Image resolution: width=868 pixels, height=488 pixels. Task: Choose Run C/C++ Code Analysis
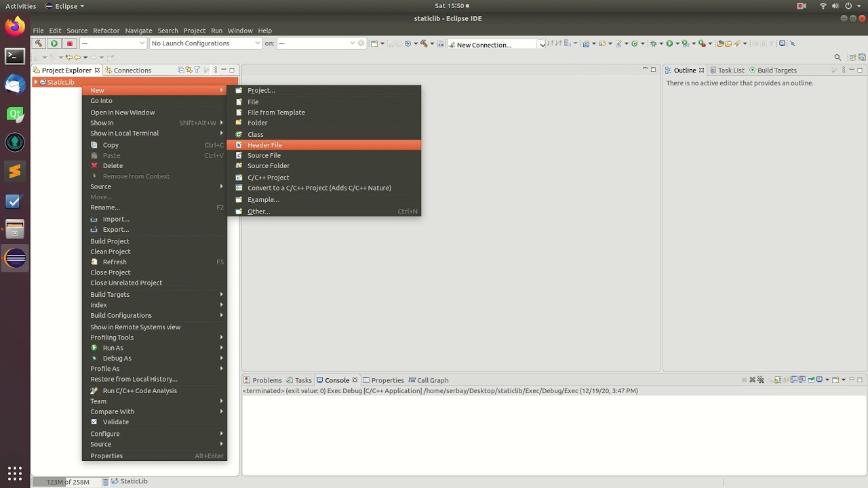[x=155, y=390]
